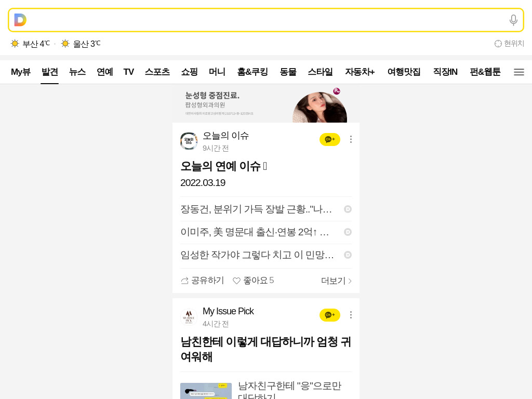Viewport: 532px width, 399px height.
Task: Activate voice search microphone icon
Action: [513, 20]
